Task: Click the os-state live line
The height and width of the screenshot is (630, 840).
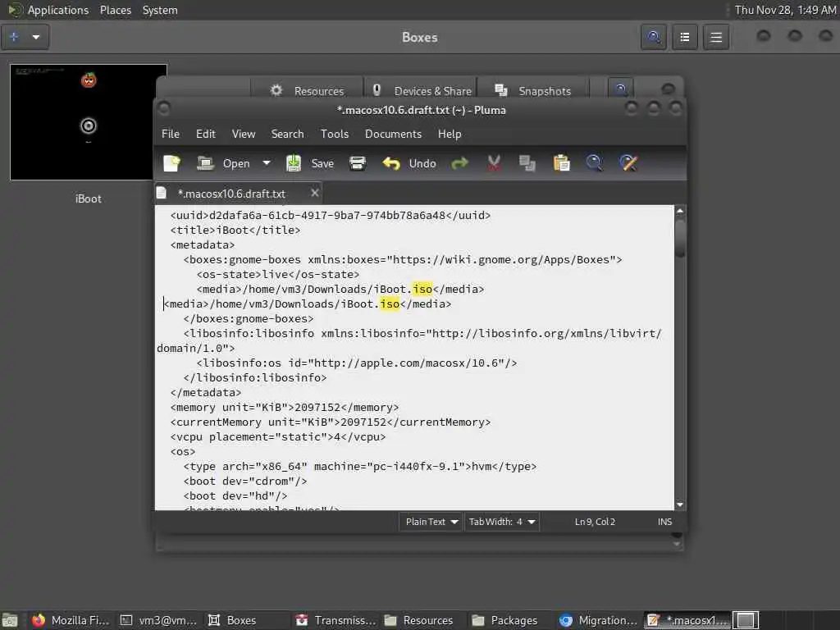Action: tap(278, 274)
